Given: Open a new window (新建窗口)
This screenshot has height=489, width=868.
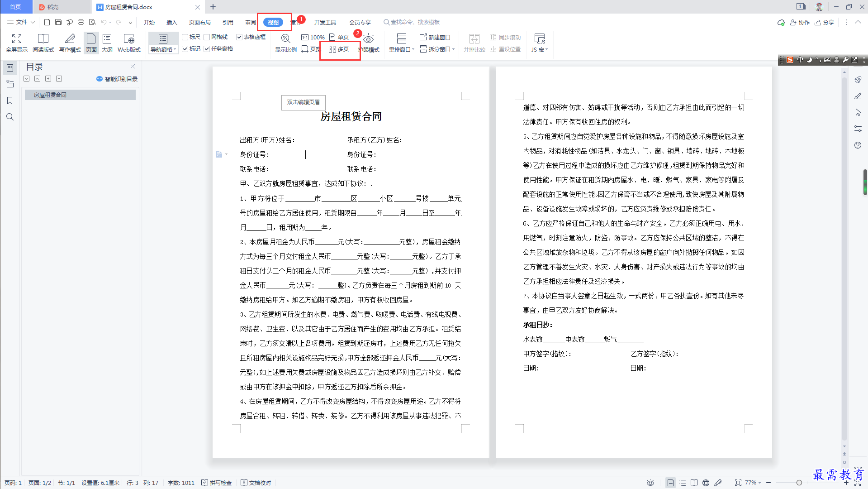Looking at the screenshot, I should click(435, 37).
